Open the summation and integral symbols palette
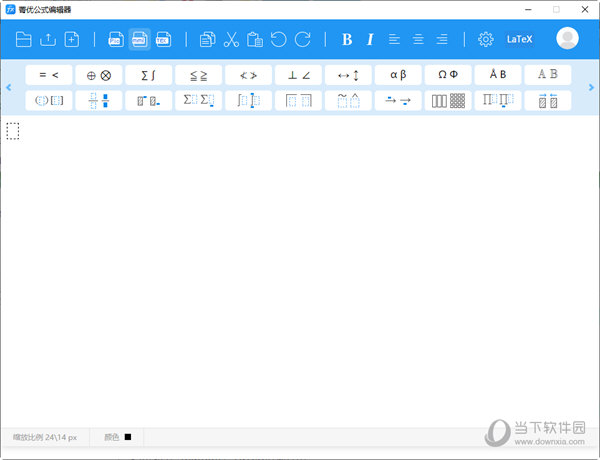Viewport: 600px width, 460px height. (x=149, y=75)
